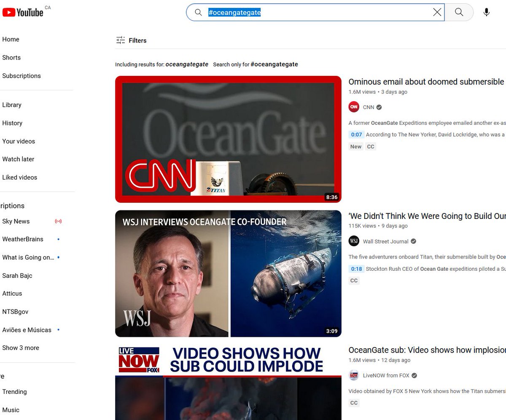506x420 pixels.
Task: Play the CNN OceanGate video thumbnail
Action: [x=228, y=139]
